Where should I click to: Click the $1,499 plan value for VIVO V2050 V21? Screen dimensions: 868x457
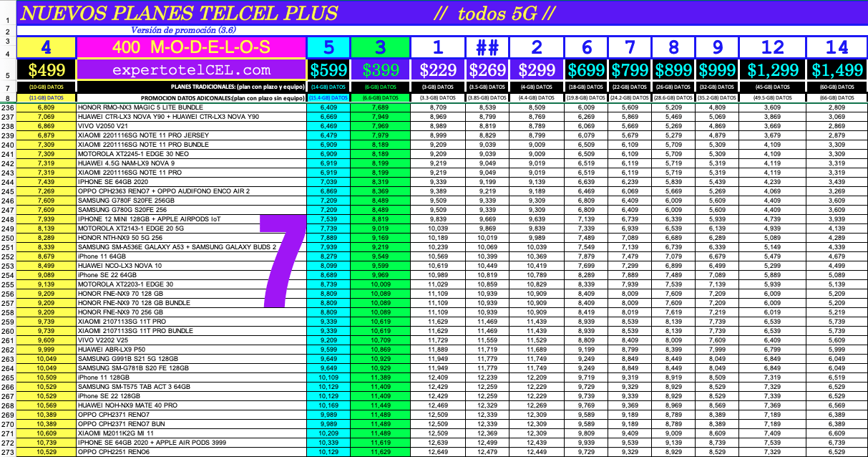pyautogui.click(x=837, y=125)
